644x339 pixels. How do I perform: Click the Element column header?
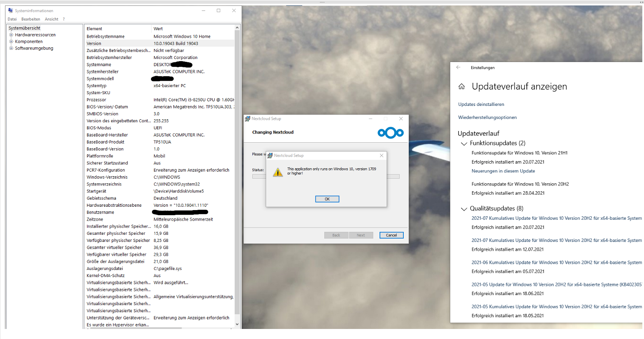point(118,29)
